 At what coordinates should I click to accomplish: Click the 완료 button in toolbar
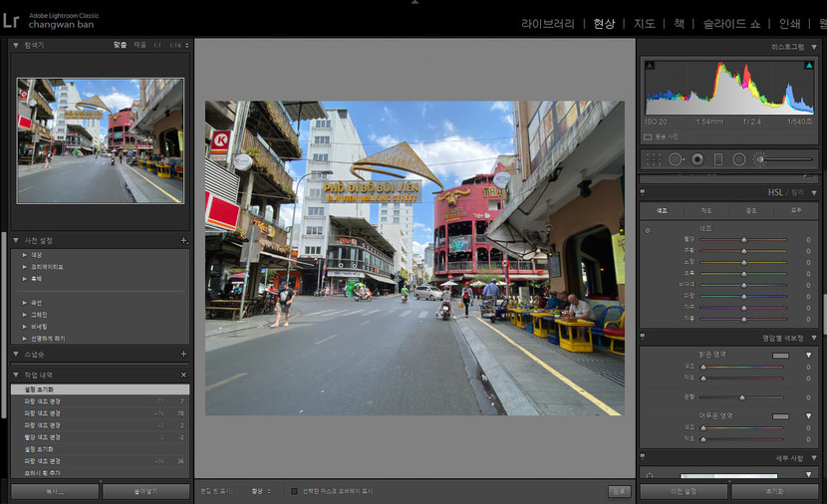tap(619, 491)
